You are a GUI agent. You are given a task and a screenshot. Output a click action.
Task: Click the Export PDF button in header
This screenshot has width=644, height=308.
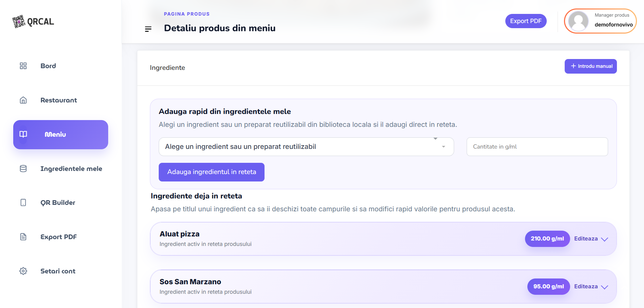point(526,21)
